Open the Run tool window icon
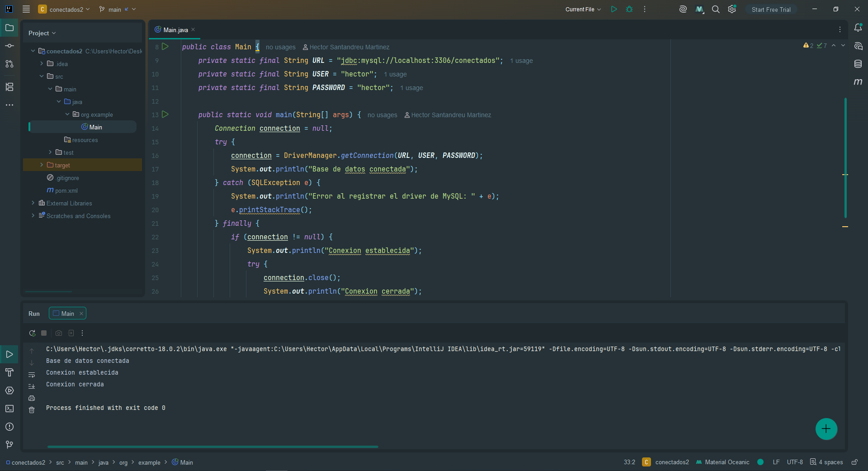 9,354
